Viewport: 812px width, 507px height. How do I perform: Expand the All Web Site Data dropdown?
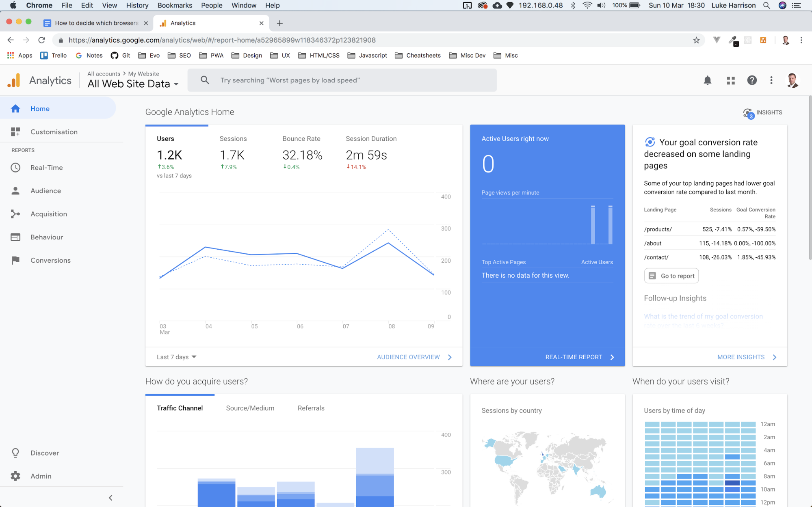pyautogui.click(x=133, y=84)
